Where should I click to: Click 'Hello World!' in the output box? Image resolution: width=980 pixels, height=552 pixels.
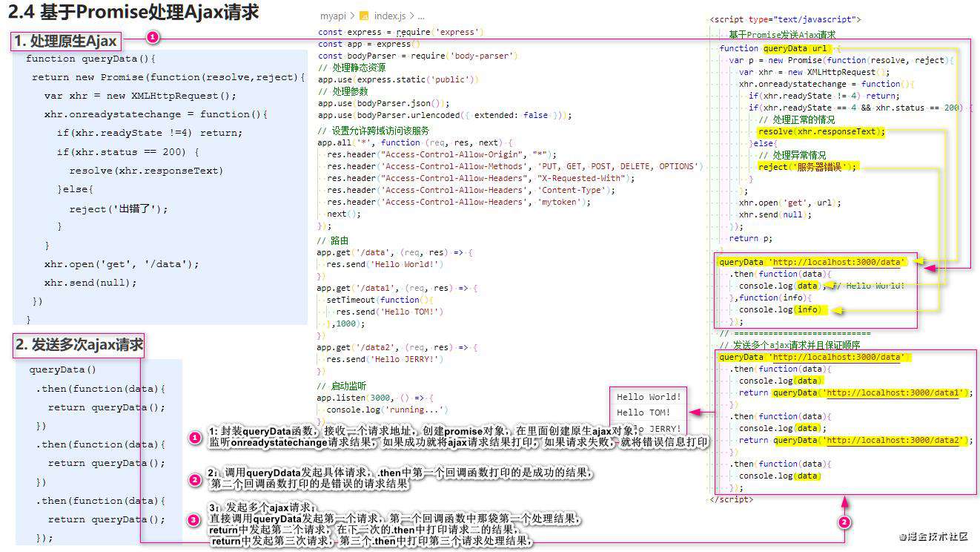coord(649,397)
